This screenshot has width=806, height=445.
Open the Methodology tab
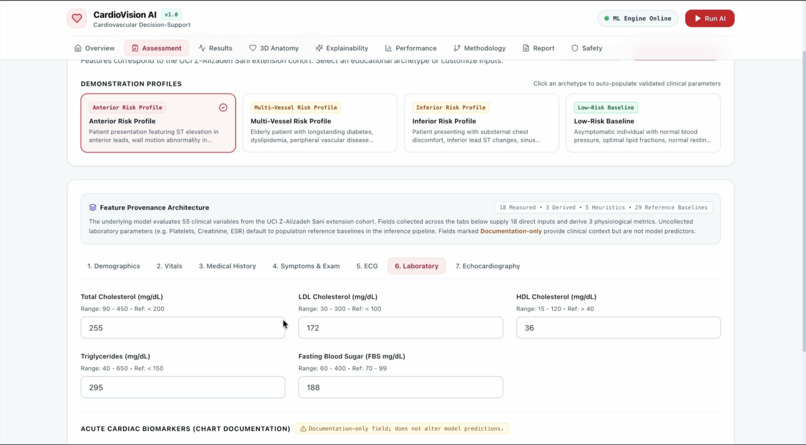click(480, 48)
